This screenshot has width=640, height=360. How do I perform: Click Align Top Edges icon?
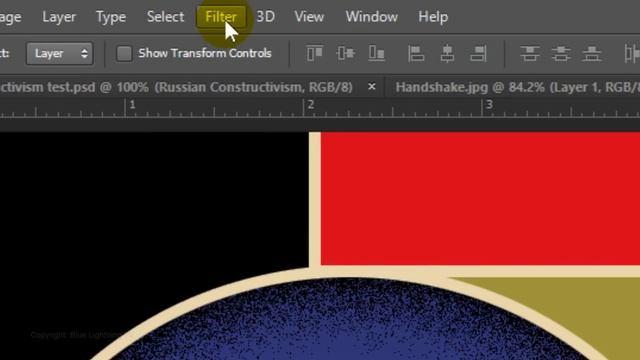click(314, 53)
